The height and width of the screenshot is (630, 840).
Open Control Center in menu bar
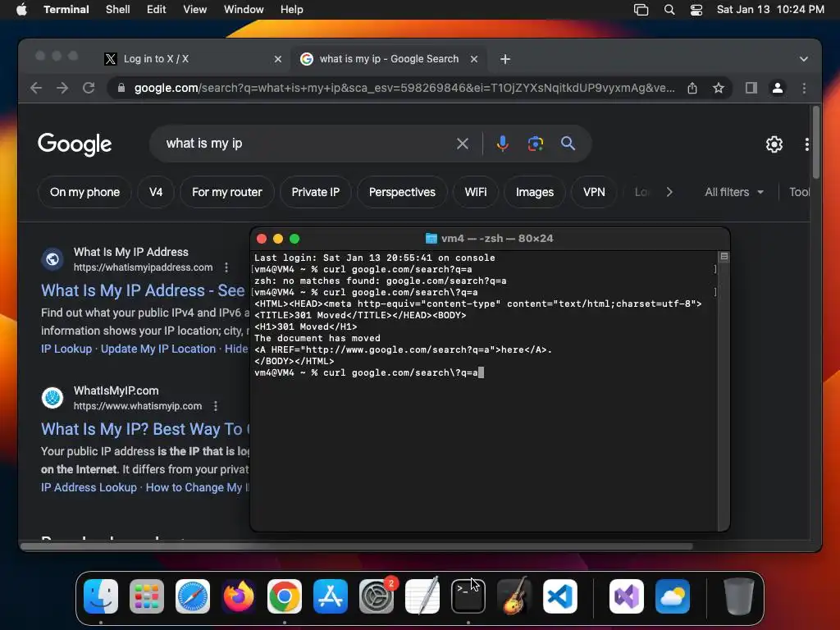coord(696,10)
